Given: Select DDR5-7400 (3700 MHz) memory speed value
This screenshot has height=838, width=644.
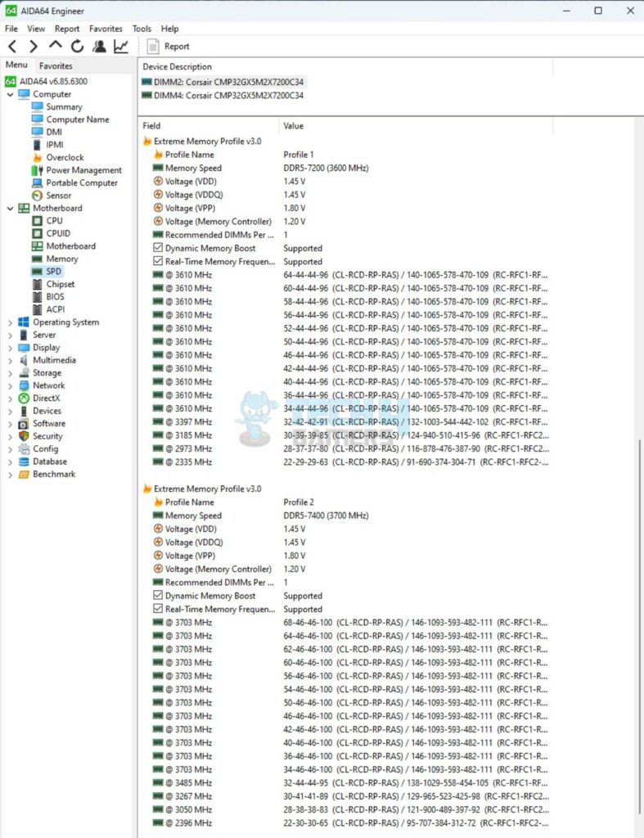Looking at the screenshot, I should (x=326, y=516).
